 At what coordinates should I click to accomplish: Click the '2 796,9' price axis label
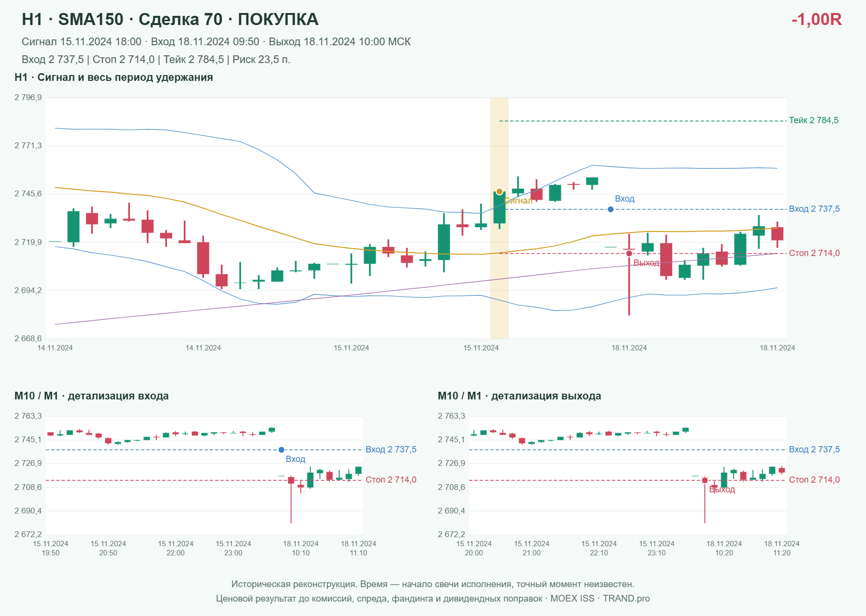click(x=28, y=98)
